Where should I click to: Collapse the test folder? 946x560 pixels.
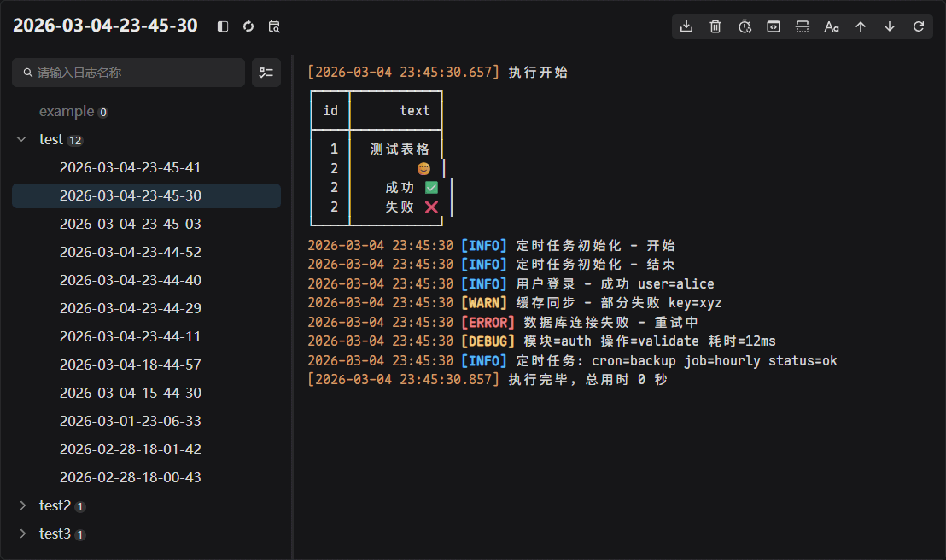tap(20, 139)
